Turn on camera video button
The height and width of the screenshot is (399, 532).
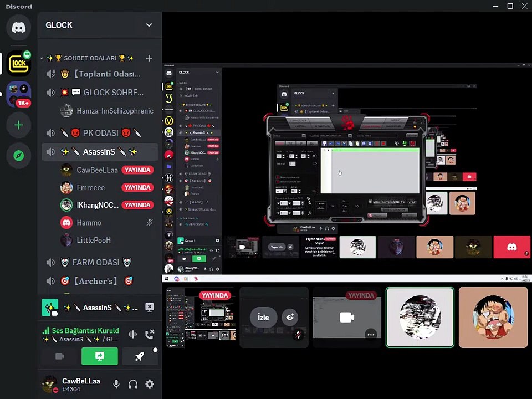60,356
